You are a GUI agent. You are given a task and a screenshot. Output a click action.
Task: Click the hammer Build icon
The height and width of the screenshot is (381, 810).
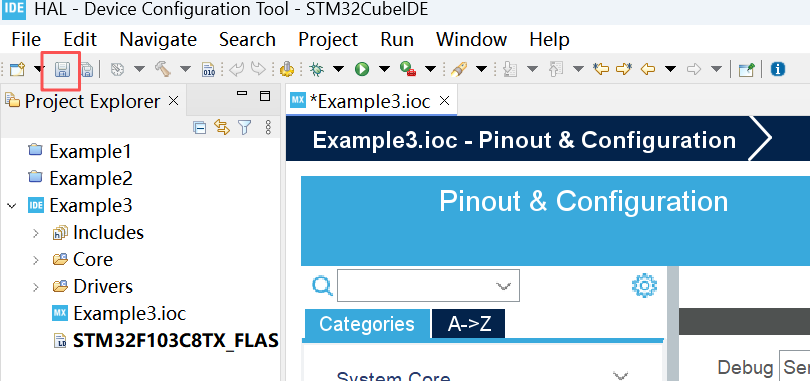163,69
